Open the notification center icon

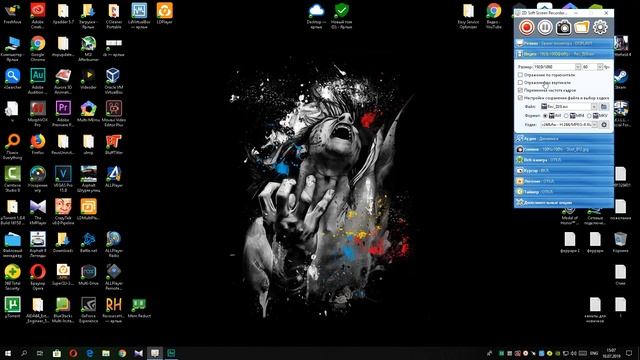point(629,353)
